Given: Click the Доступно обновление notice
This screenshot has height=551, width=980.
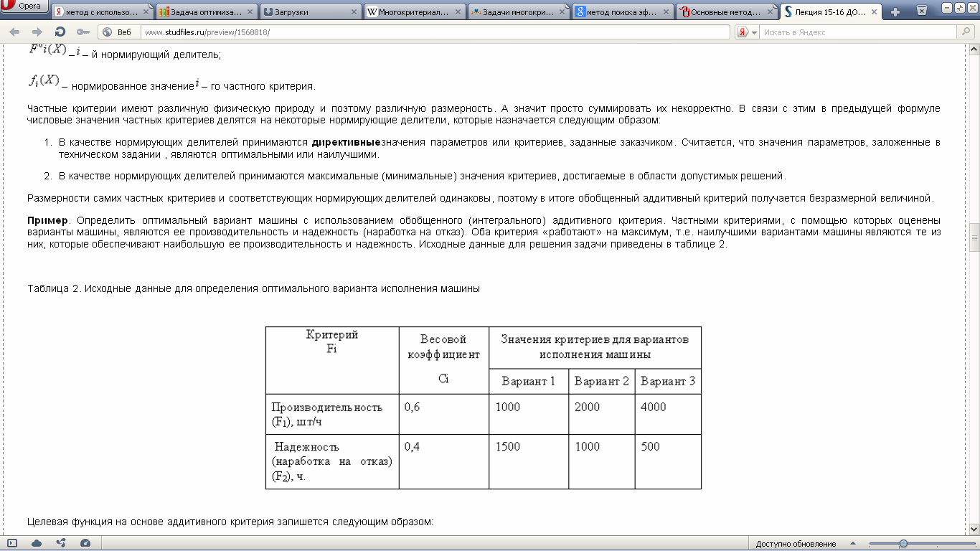Looking at the screenshot, I should click(x=796, y=544).
